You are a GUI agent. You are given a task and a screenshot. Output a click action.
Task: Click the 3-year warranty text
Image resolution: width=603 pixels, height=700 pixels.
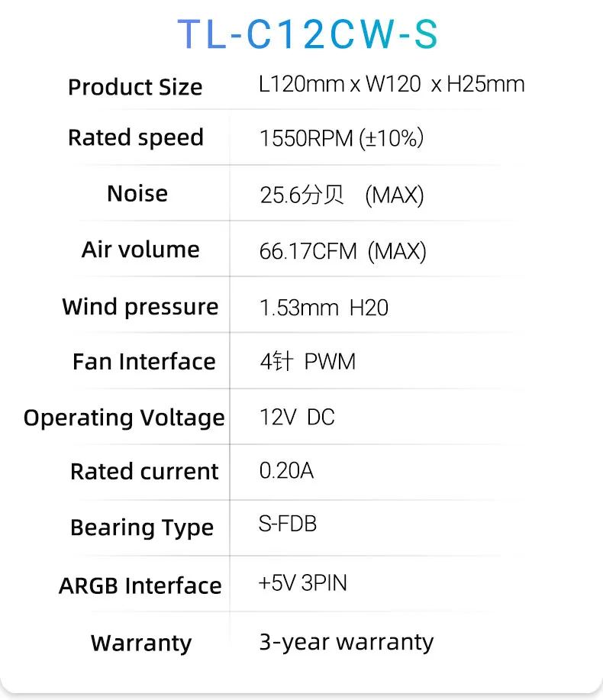tap(347, 642)
